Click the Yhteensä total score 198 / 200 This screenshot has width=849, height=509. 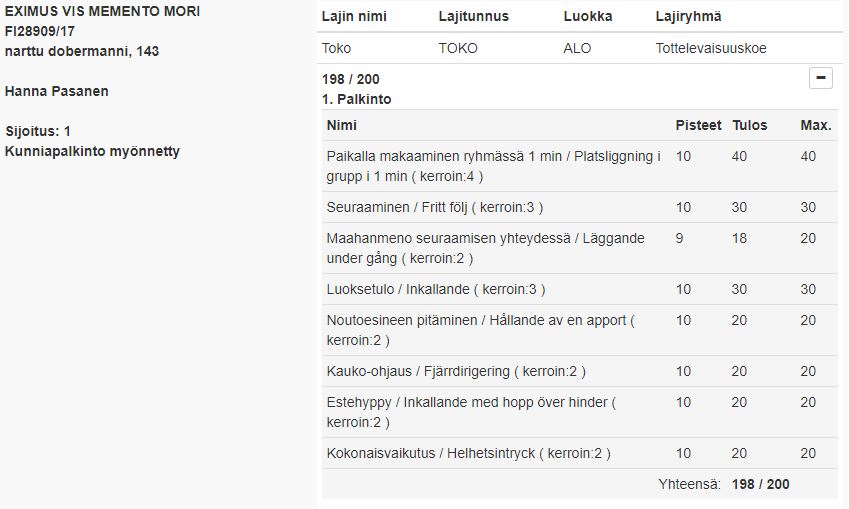(760, 484)
